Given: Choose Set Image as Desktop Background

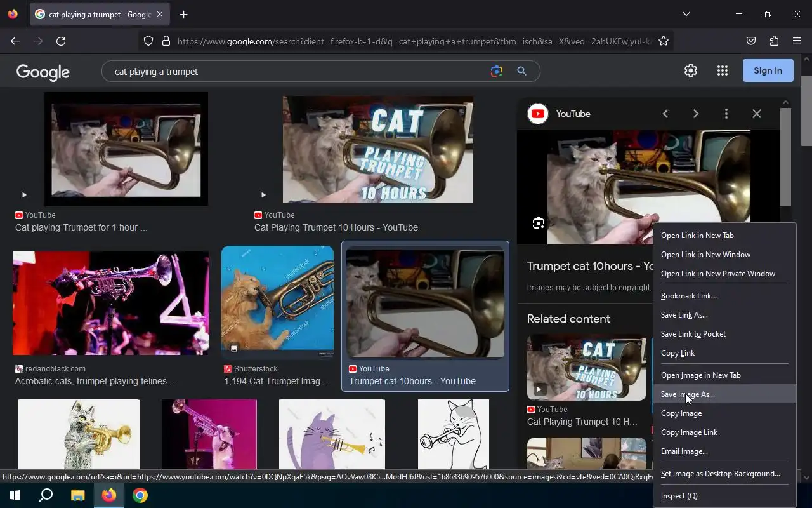Looking at the screenshot, I should 724,474.
